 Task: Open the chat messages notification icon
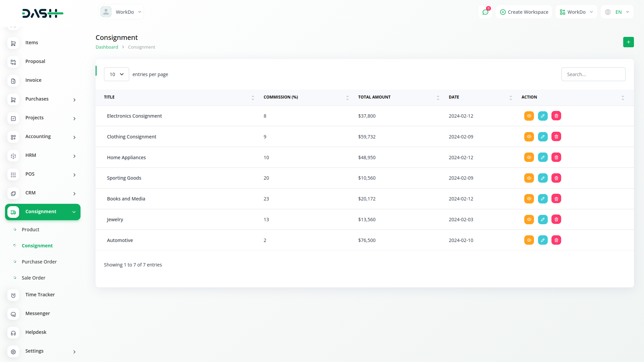click(x=485, y=12)
